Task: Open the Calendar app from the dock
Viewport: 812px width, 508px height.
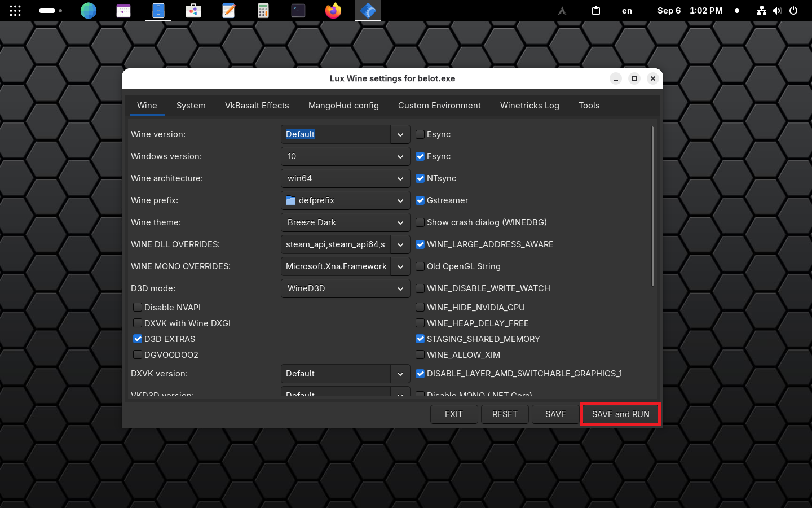Action: [x=123, y=11]
